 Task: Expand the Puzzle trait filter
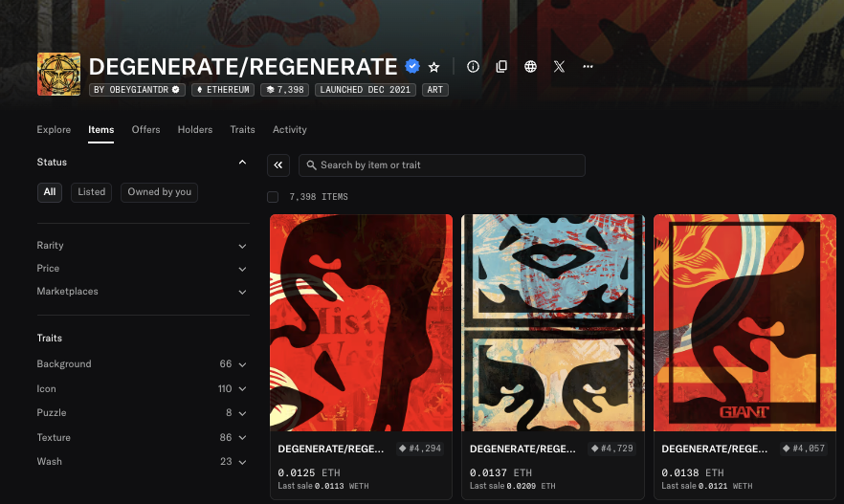click(x=142, y=413)
